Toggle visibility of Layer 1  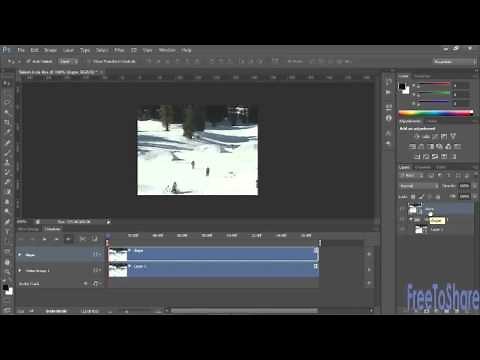pyautogui.click(x=402, y=229)
